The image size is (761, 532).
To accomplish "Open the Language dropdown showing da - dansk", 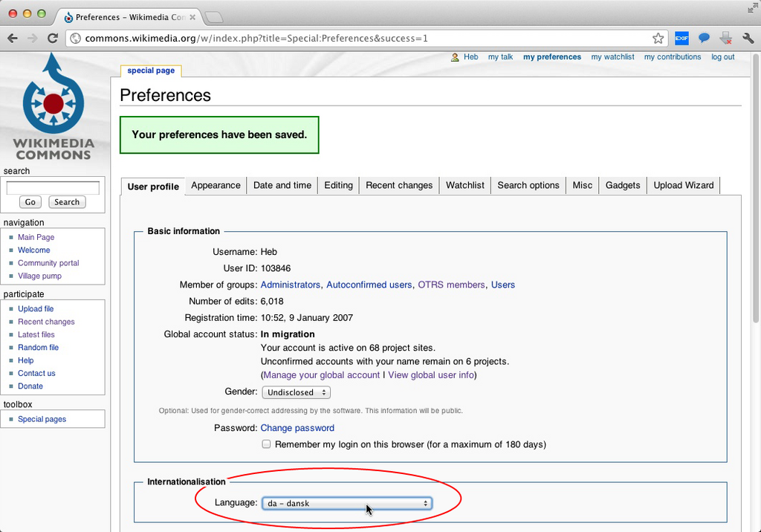I will [347, 503].
